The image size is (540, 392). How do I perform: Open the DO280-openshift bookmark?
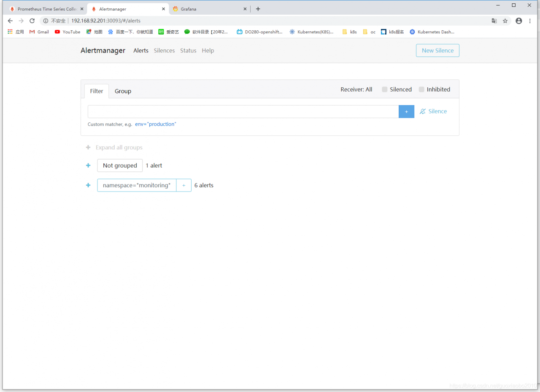260,32
